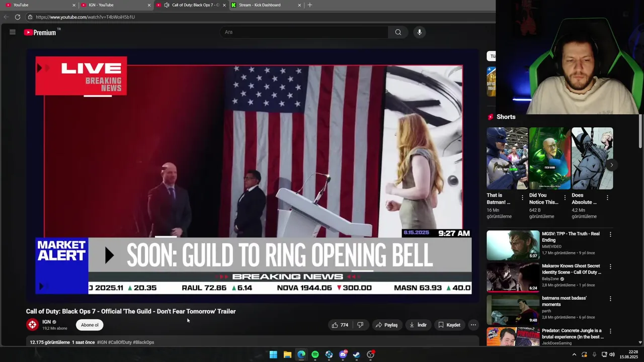Click the browser address bar URL
Viewport: 644px width, 362px height.
(x=85, y=17)
